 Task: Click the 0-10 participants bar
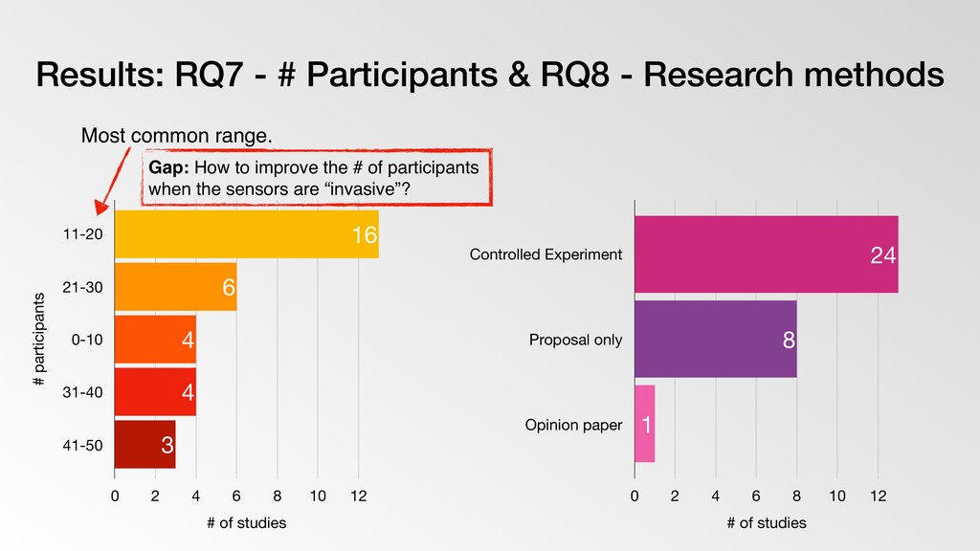click(x=155, y=340)
